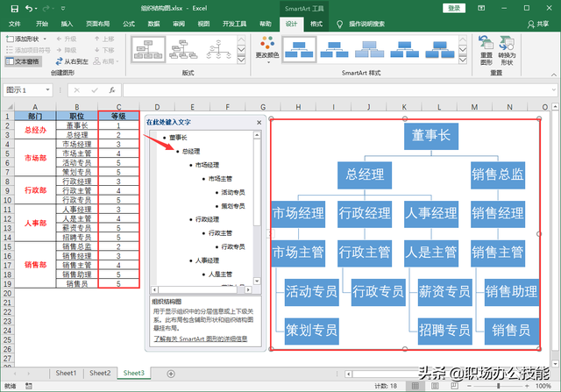The image size is (561, 392).
Task: Click 从右到左 layout direction button
Action: [x=72, y=61]
